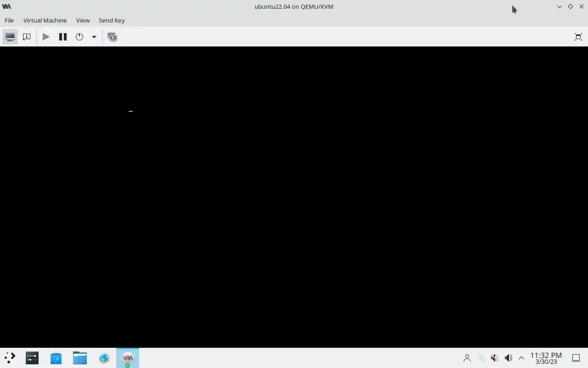Open the application launcher on taskbar
Screen dimensions: 588x368
click(x=10, y=358)
